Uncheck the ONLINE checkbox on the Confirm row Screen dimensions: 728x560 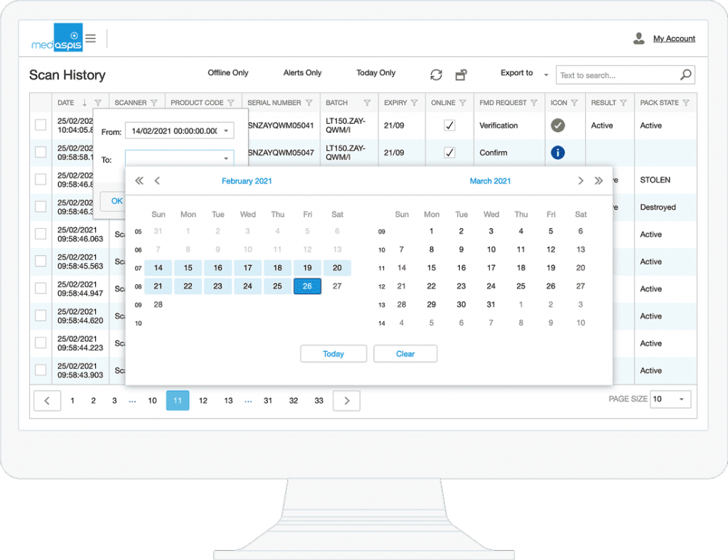pyautogui.click(x=451, y=151)
